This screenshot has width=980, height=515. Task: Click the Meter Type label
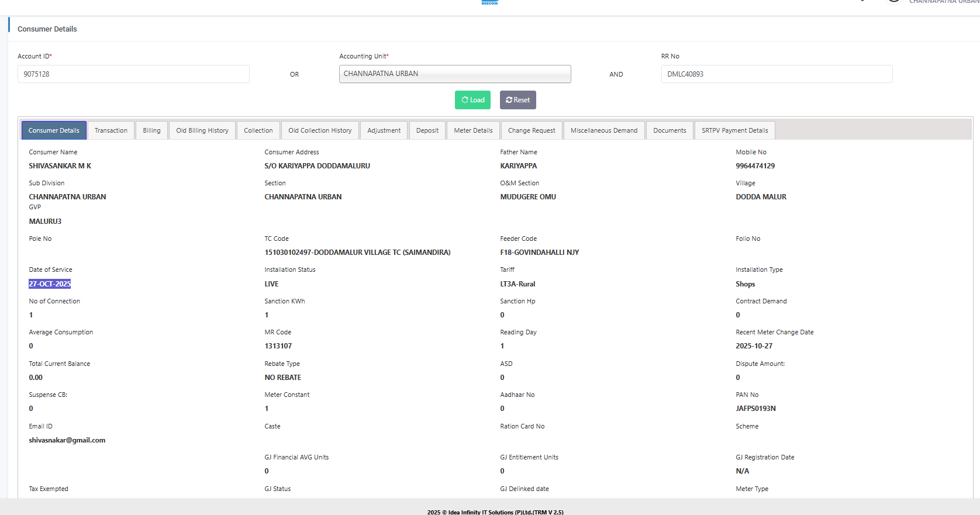pyautogui.click(x=752, y=489)
